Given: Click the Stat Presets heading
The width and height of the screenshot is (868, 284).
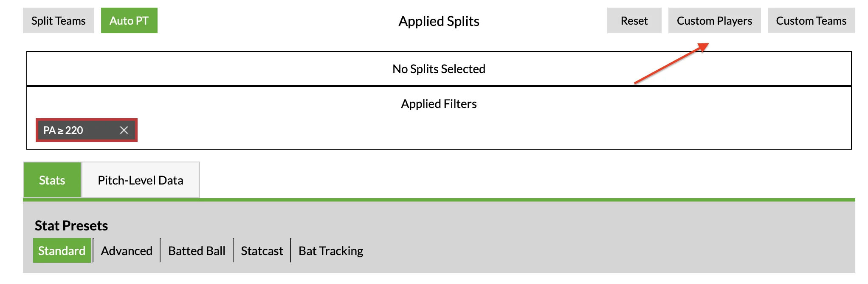Looking at the screenshot, I should click(71, 225).
